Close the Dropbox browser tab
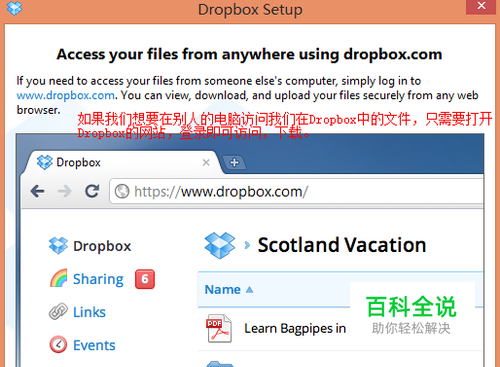 206,163
